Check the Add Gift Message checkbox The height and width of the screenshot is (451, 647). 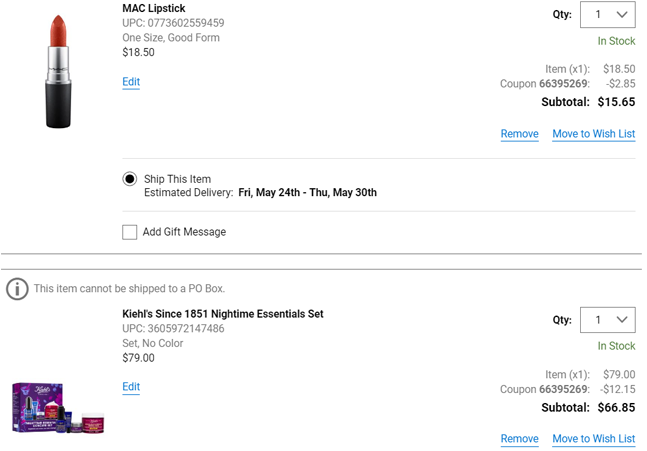pyautogui.click(x=130, y=232)
